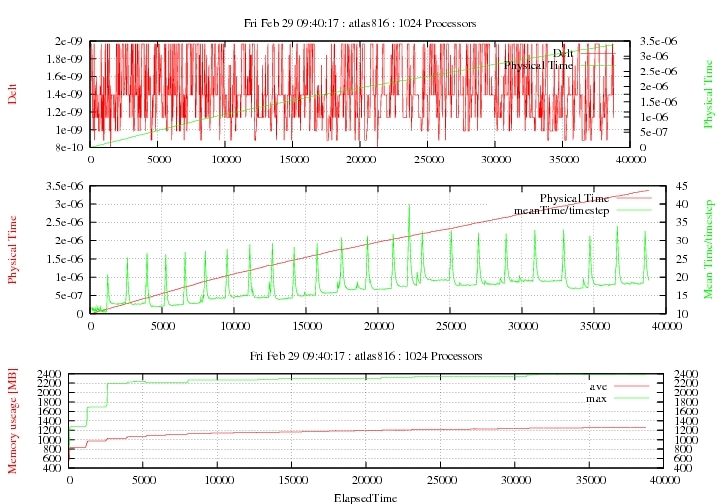Select the 'Delt' legend entry in top chart
720x504 pixels.
click(563, 53)
